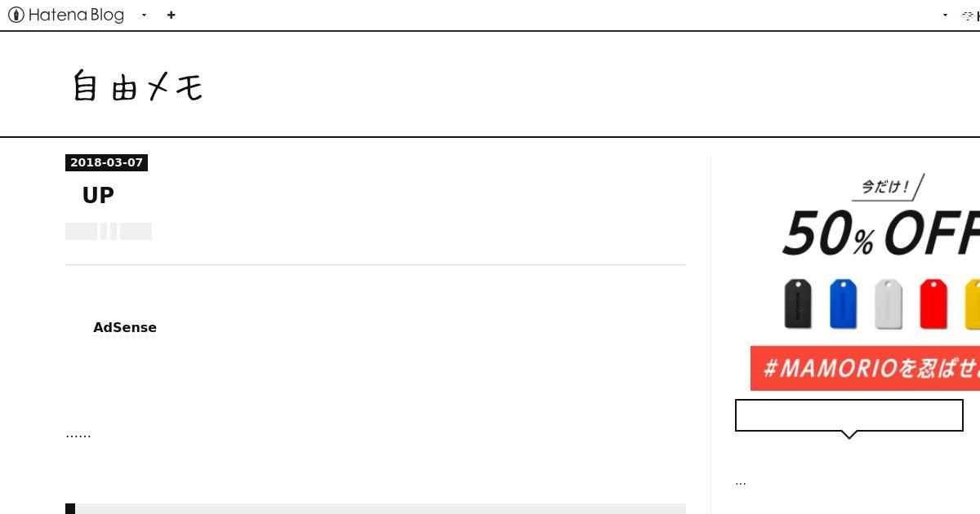Image resolution: width=980 pixels, height=514 pixels.
Task: Open the dropdown arrow beside Hatena Blog
Action: pos(144,15)
